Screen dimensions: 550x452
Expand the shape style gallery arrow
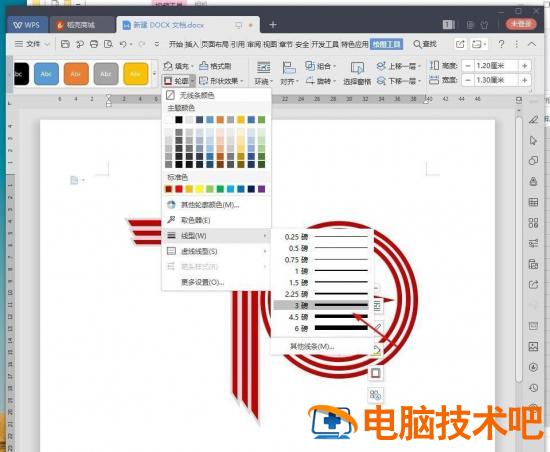pos(154,74)
